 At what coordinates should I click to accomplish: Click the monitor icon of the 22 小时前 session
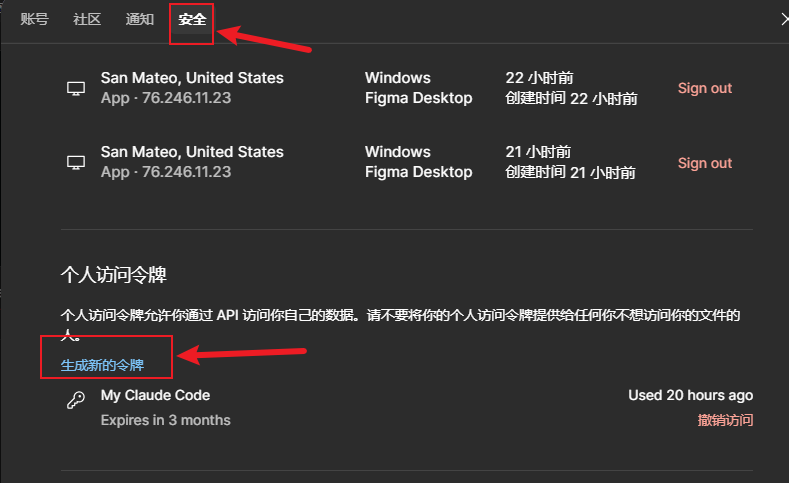[76, 89]
